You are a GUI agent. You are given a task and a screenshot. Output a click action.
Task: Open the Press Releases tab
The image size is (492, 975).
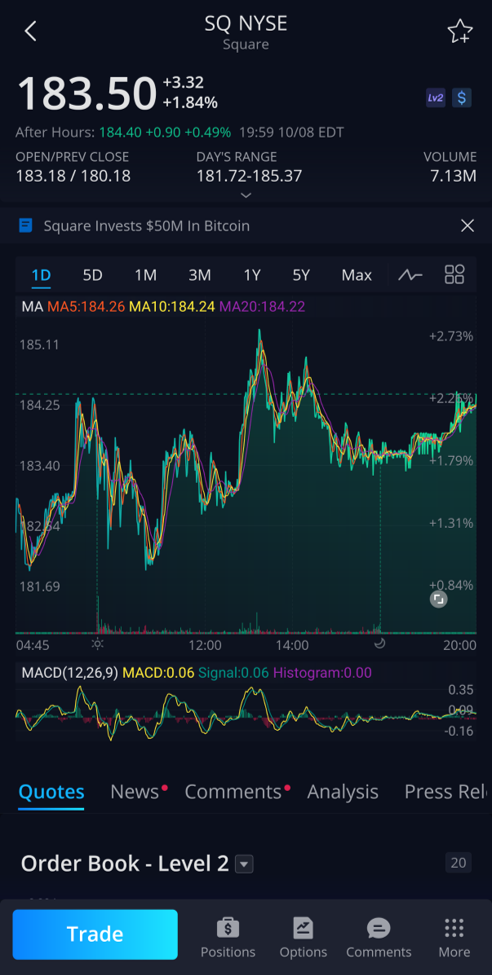[x=444, y=792]
